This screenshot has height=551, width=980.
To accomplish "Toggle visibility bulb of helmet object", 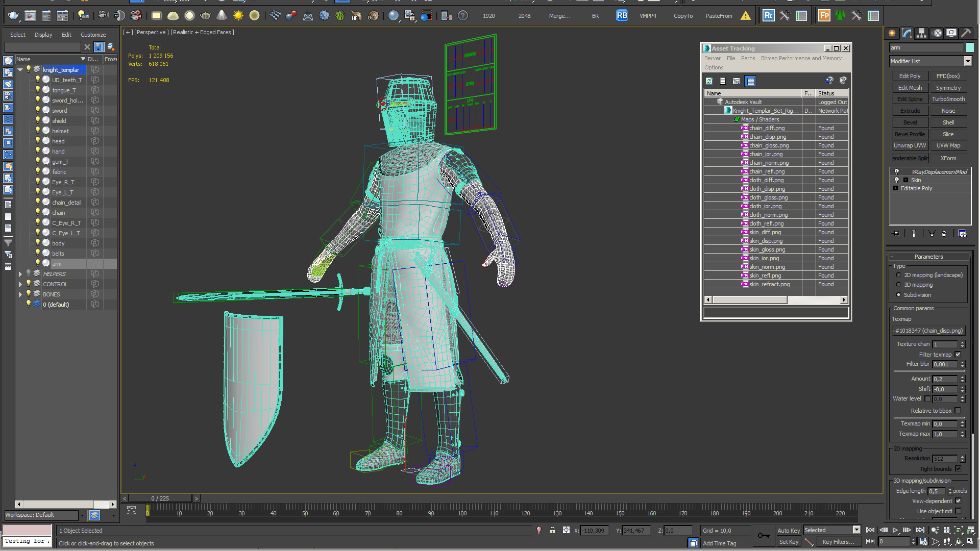I will (37, 131).
